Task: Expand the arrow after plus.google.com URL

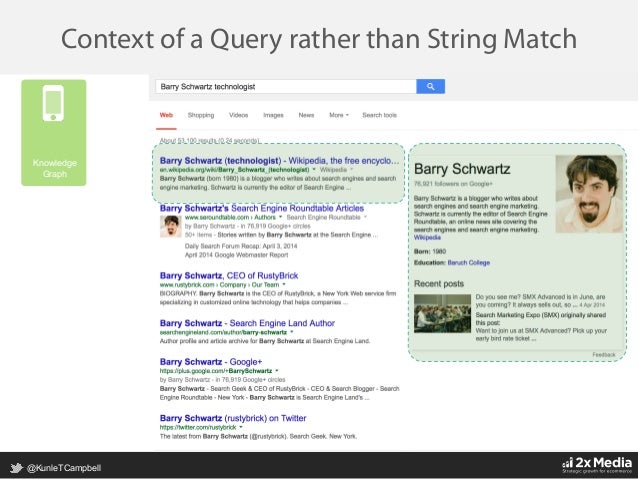Action: [277, 371]
